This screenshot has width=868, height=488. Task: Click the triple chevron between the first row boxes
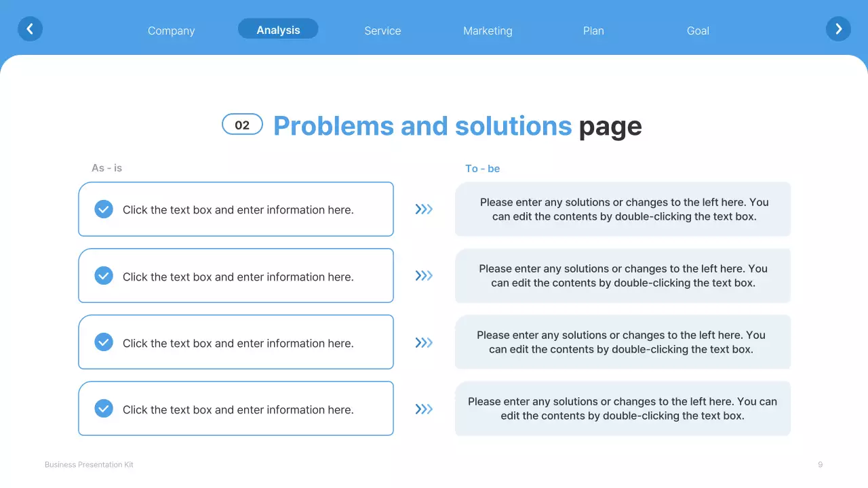[424, 209]
